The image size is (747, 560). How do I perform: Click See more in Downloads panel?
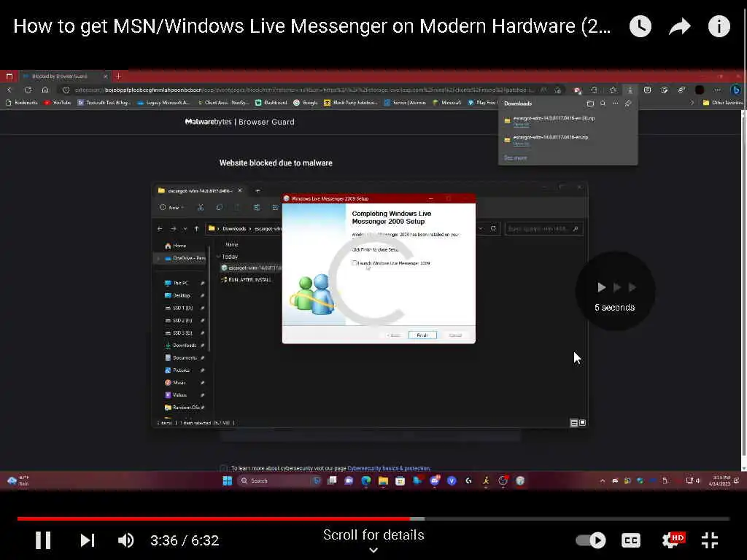pos(515,157)
